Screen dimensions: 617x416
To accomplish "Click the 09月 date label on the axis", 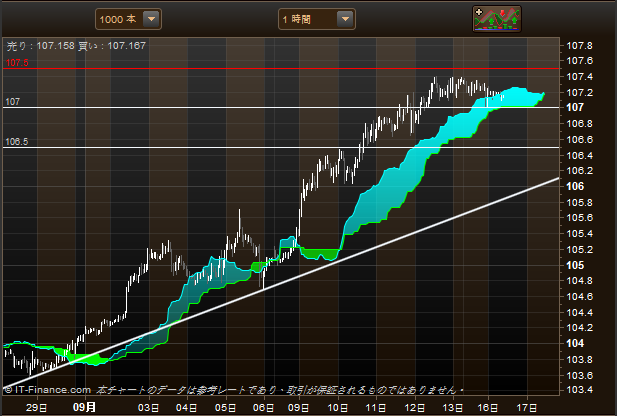I will pyautogui.click(x=84, y=407).
